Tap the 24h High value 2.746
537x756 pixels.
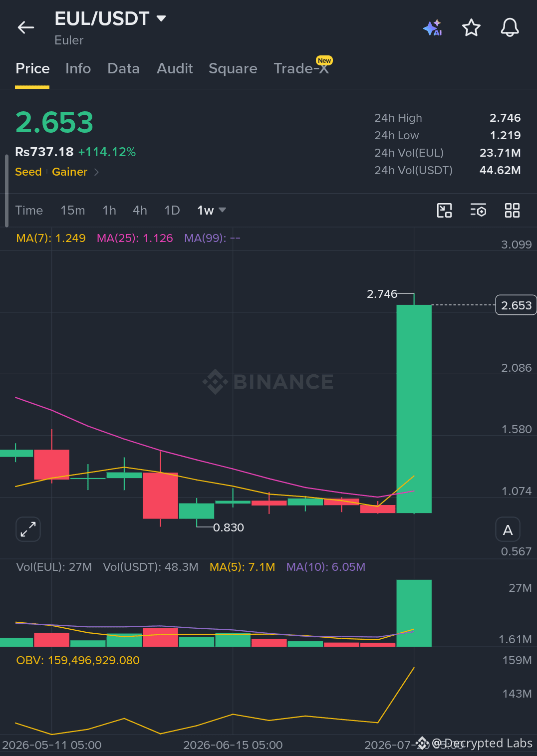tap(505, 118)
